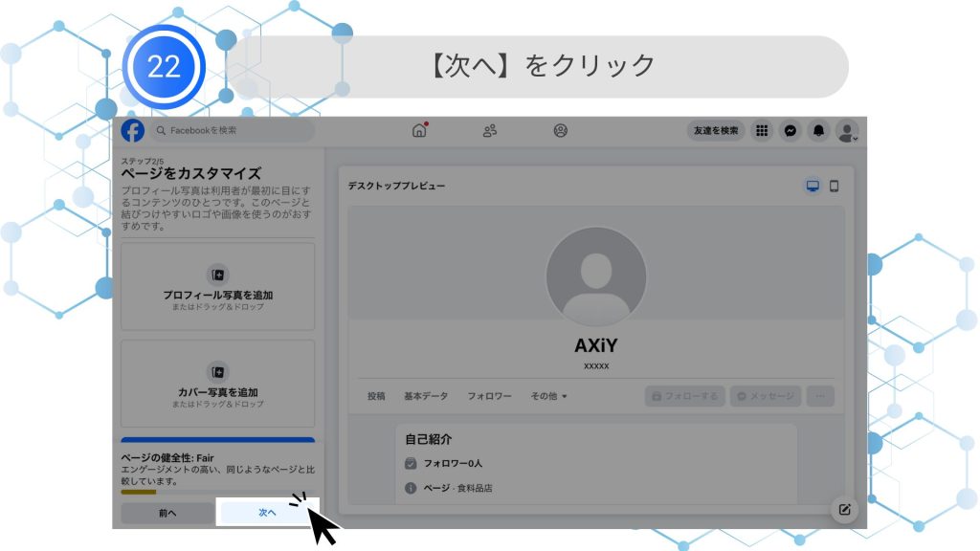Click プロフィール写真を追加 upload area
980x551 pixels.
217,287
